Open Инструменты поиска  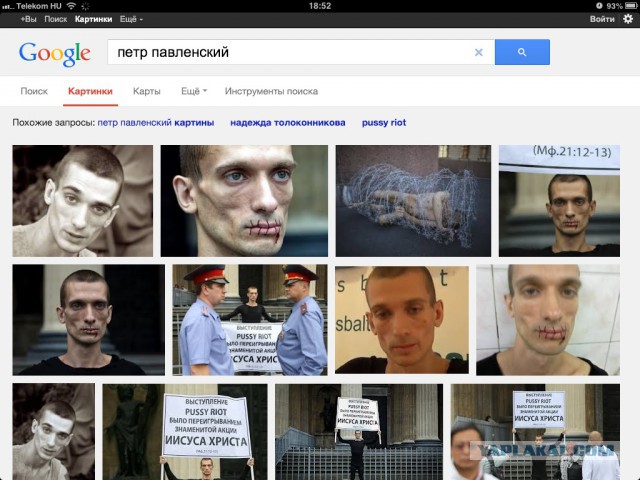(271, 91)
